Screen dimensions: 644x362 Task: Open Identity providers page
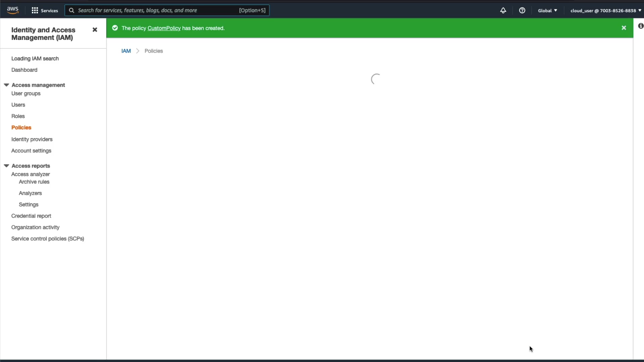pos(32,139)
